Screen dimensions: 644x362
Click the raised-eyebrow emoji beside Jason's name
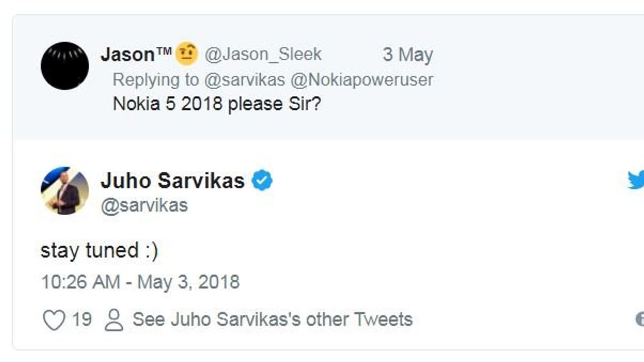[186, 53]
